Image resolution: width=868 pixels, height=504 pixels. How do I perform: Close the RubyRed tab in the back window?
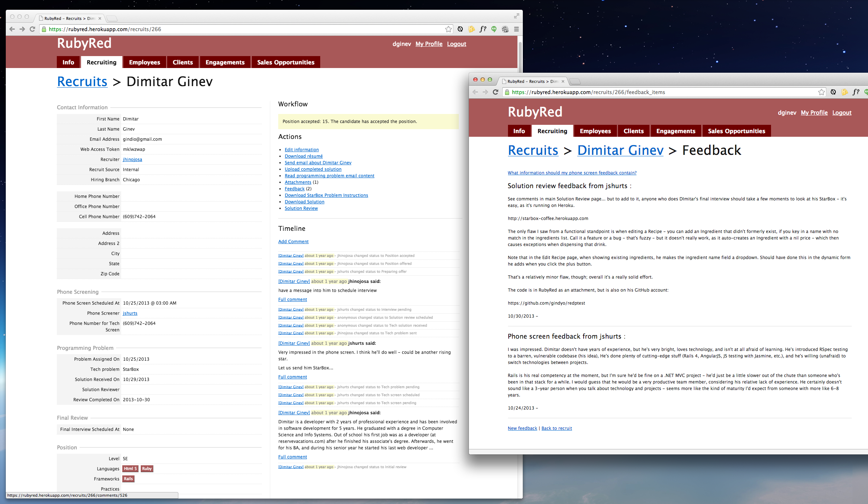[x=100, y=18]
